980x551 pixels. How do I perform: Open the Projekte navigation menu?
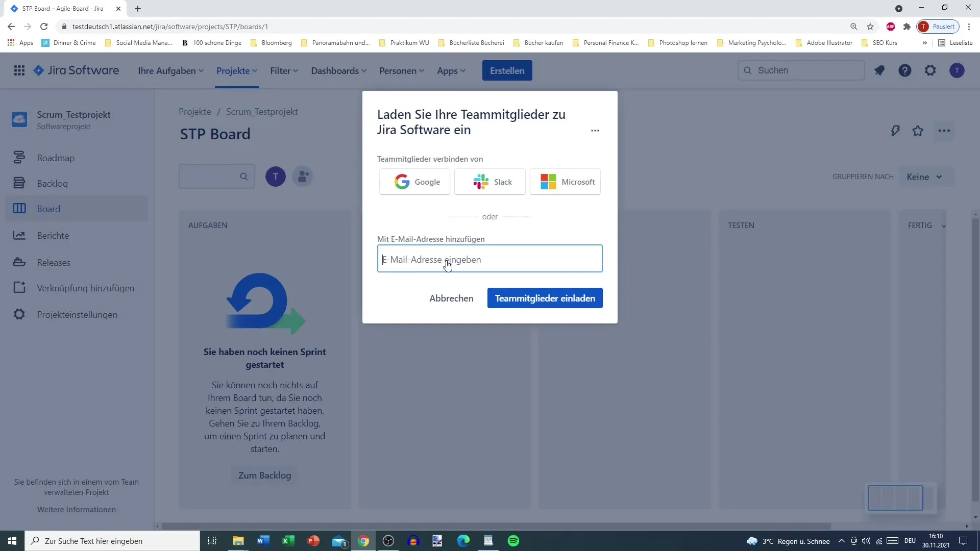tap(236, 70)
